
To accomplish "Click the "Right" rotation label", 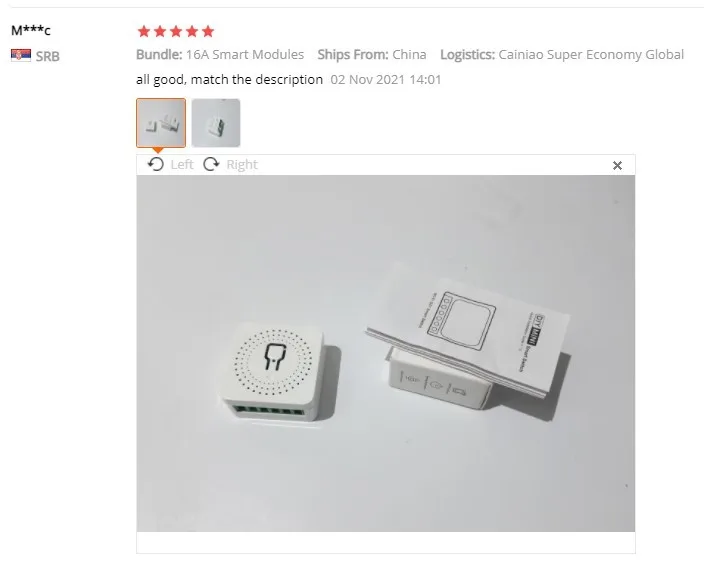I will click(242, 164).
